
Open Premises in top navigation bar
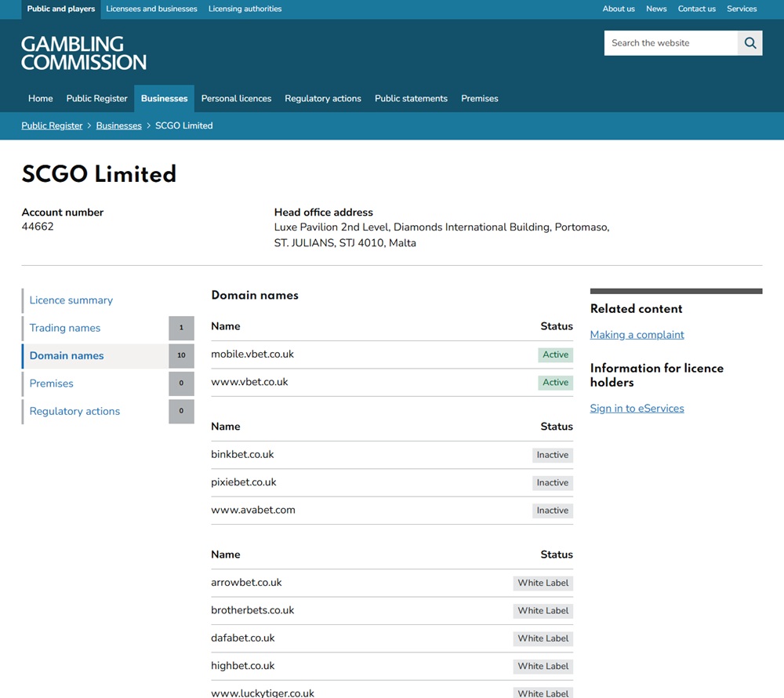click(x=480, y=99)
